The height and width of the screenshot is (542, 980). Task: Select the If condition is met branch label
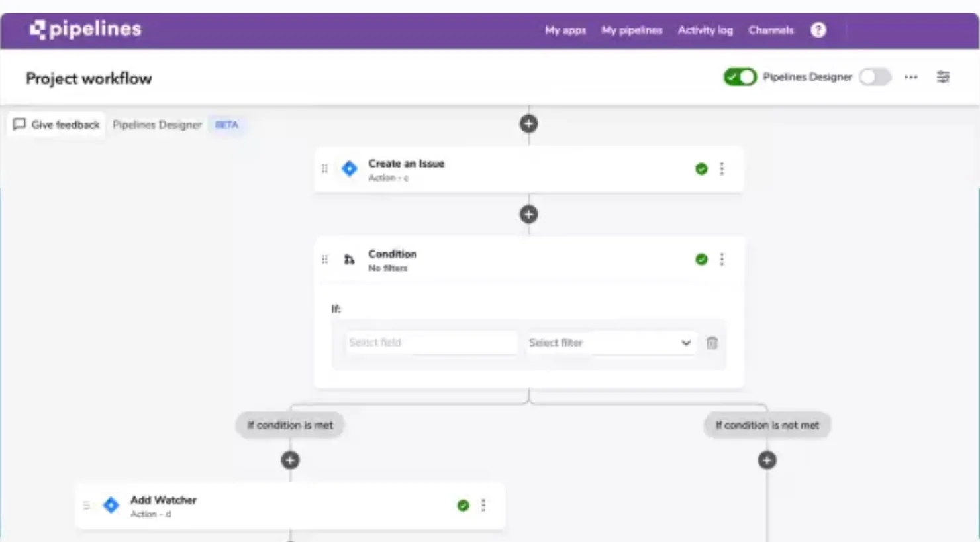click(290, 425)
